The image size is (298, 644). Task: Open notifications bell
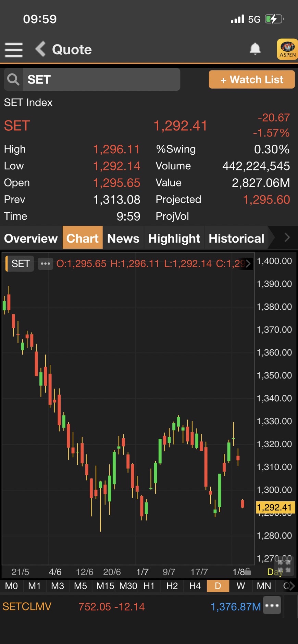coord(255,49)
